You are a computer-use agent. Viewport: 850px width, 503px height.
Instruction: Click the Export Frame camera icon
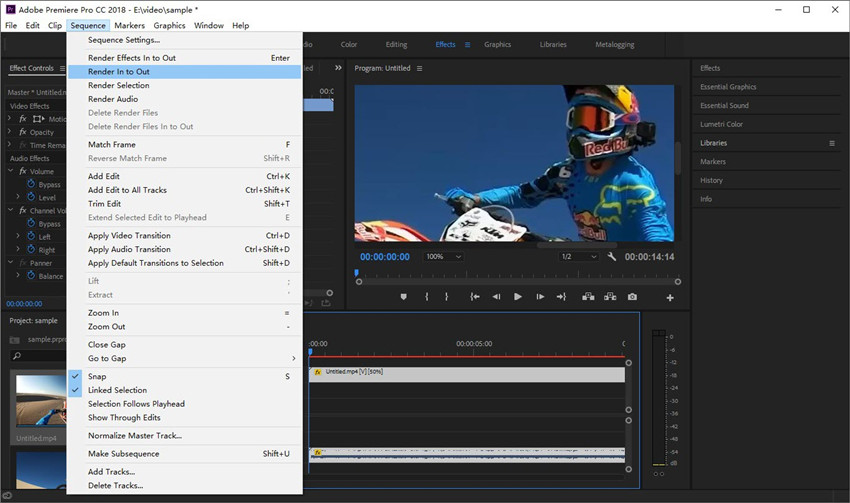pyautogui.click(x=632, y=297)
